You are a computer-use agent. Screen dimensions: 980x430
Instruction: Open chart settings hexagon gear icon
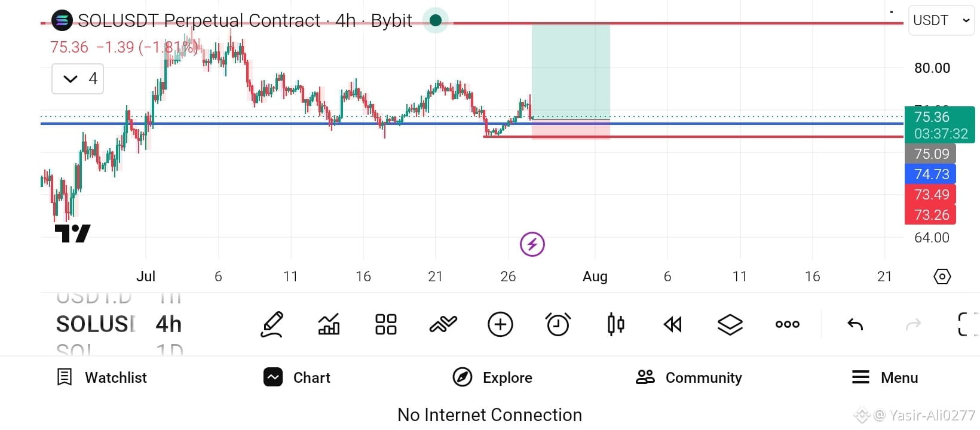click(x=942, y=277)
